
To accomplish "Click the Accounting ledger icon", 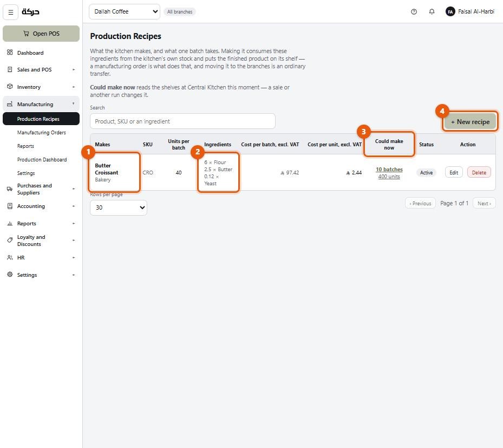I will (x=10, y=206).
